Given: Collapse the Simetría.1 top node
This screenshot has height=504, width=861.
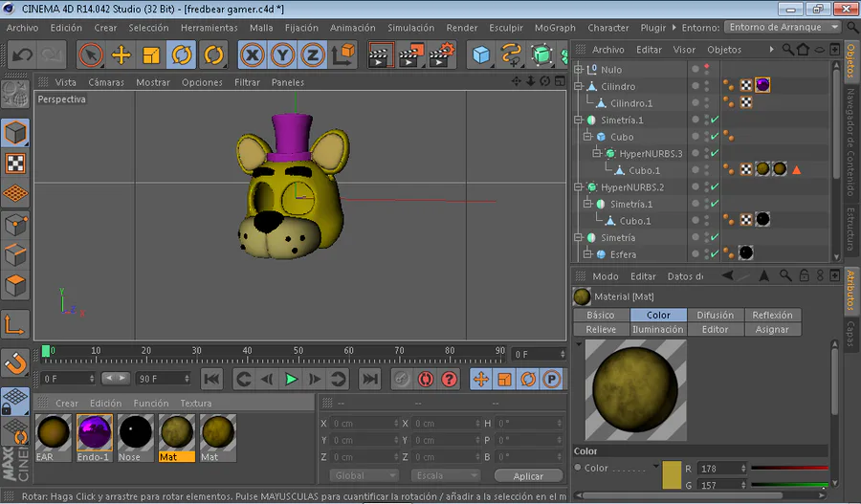Looking at the screenshot, I should coord(578,120).
